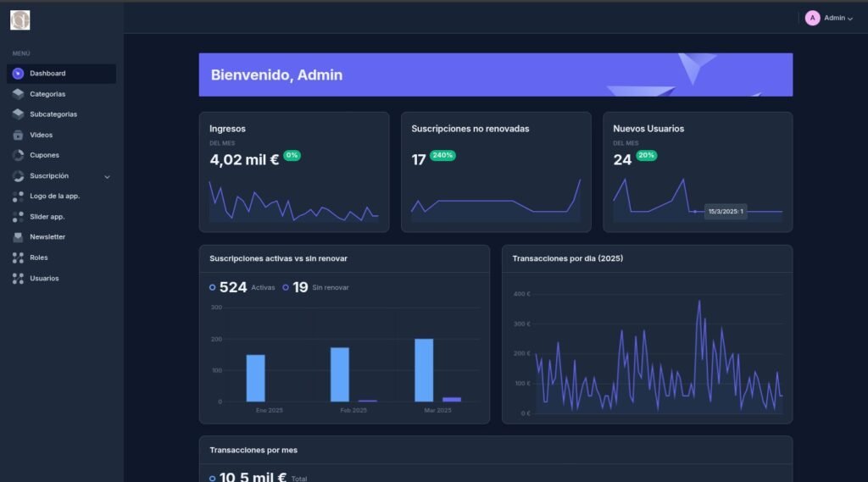Click the 240% badge on unrenewed subscriptions

pos(442,156)
